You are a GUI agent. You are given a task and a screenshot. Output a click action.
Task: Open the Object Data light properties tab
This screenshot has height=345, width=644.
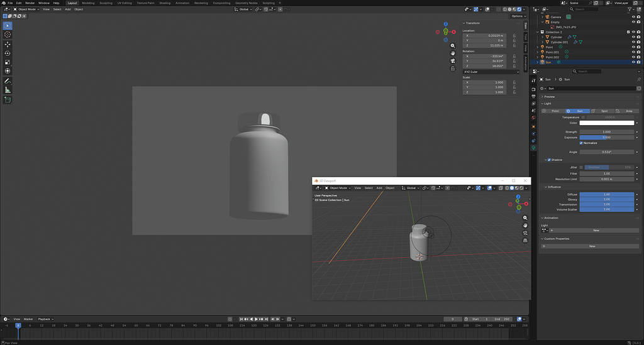tap(533, 148)
